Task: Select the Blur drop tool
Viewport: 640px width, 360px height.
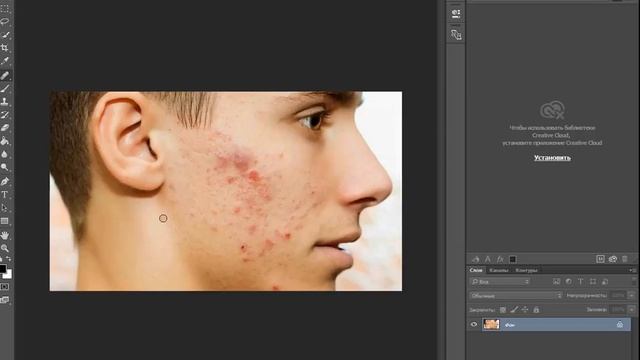Action: (4, 154)
